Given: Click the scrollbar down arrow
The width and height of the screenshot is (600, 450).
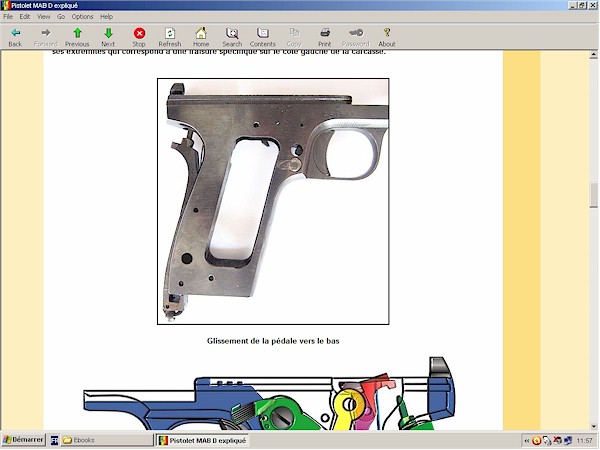Looking at the screenshot, I should (593, 426).
